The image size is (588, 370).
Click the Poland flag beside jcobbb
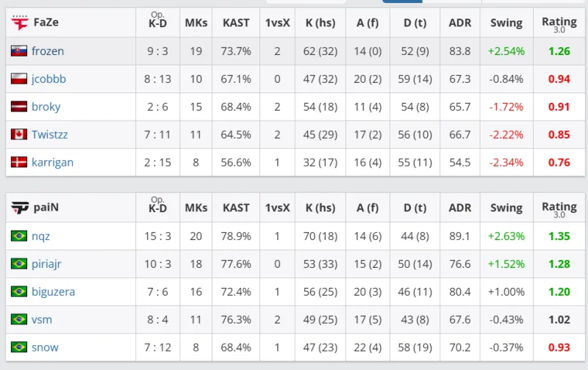click(19, 79)
